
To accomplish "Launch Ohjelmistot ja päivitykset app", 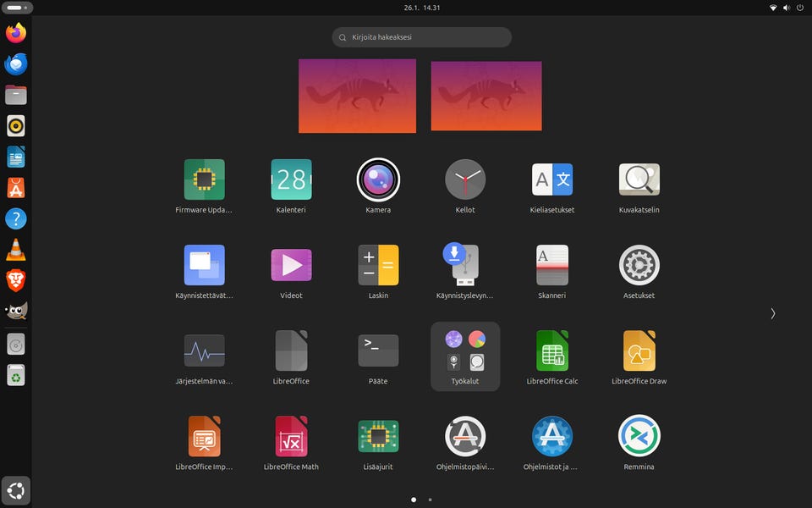I will coord(552,437).
